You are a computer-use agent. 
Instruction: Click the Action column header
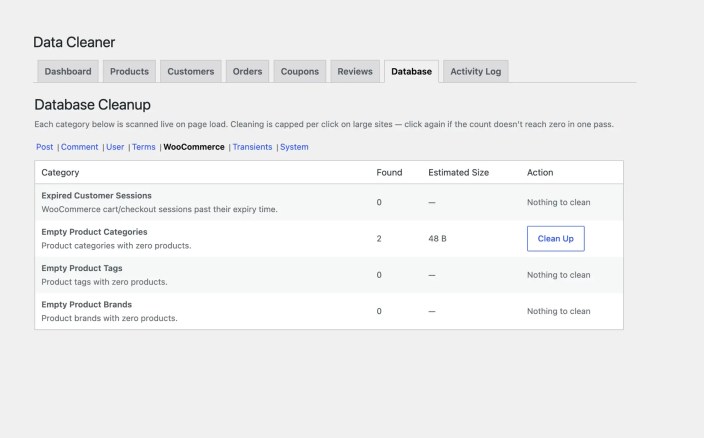pos(540,172)
